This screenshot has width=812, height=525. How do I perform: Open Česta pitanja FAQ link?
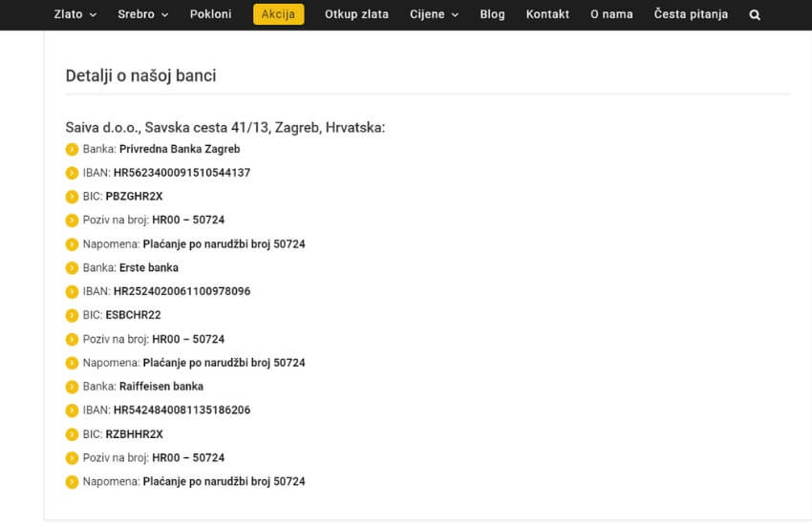(691, 14)
